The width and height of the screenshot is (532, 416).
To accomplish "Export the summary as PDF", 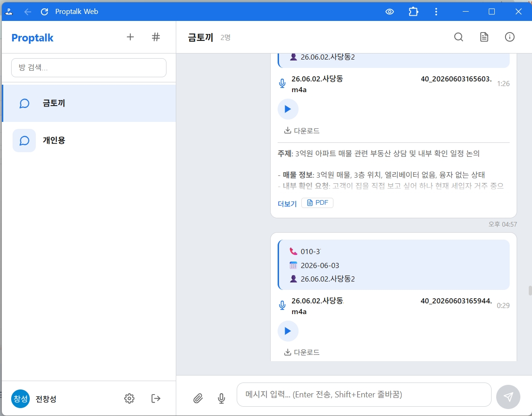I will 317,203.
